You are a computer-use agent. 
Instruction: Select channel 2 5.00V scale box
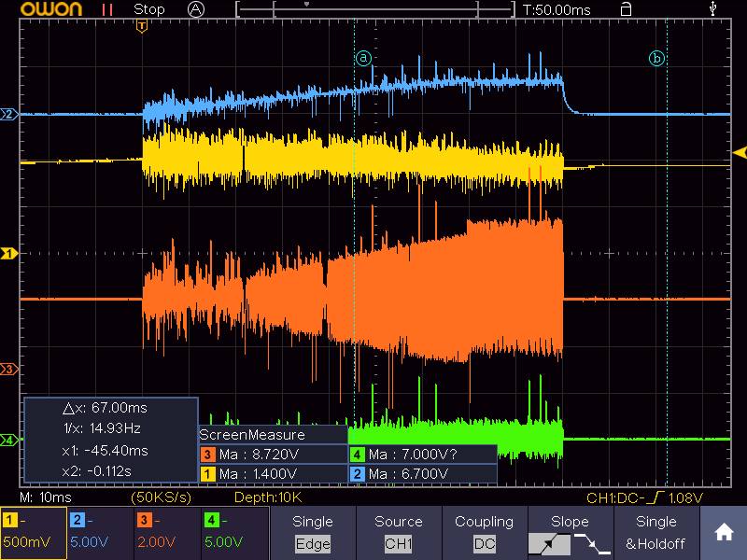coord(101,533)
